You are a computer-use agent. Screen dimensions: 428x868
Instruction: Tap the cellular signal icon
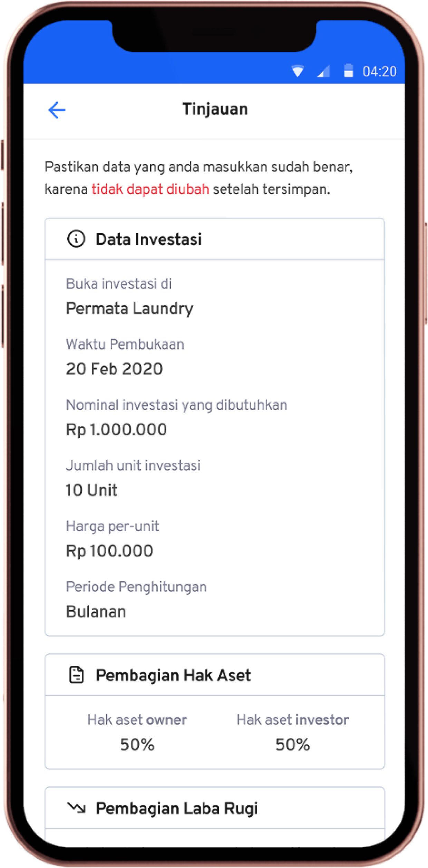click(x=323, y=71)
